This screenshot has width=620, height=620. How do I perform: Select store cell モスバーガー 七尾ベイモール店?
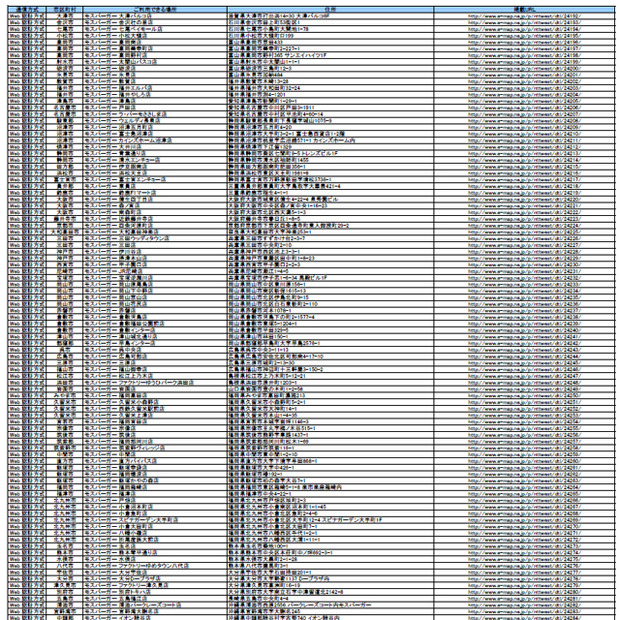(155, 29)
